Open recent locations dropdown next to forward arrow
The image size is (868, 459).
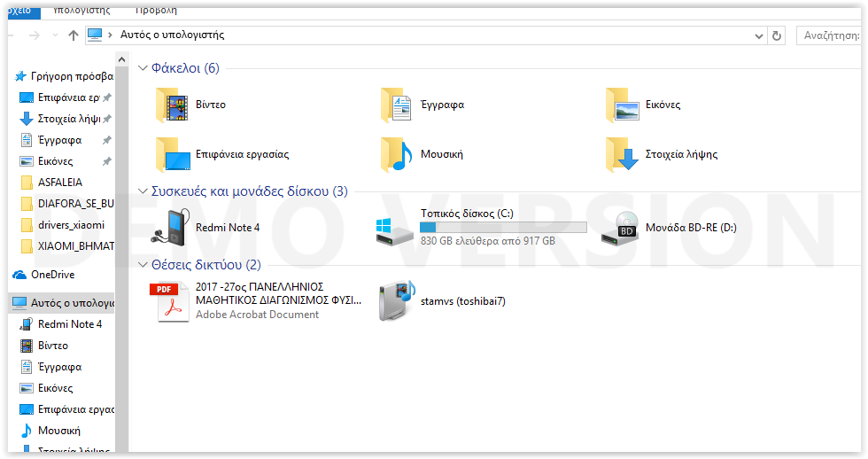tap(55, 35)
